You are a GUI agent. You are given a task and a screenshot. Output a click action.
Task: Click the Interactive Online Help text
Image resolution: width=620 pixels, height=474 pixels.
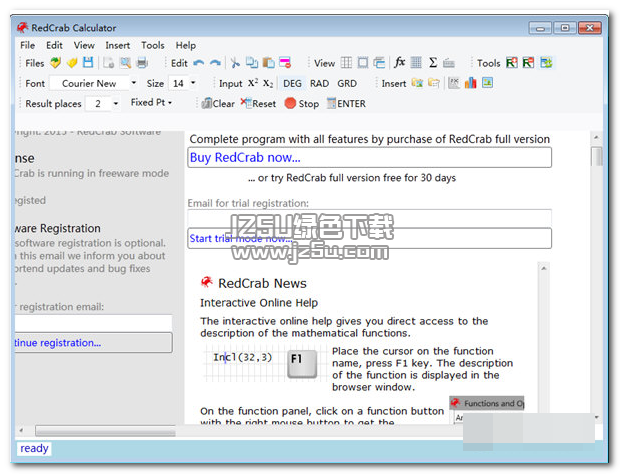(x=259, y=303)
